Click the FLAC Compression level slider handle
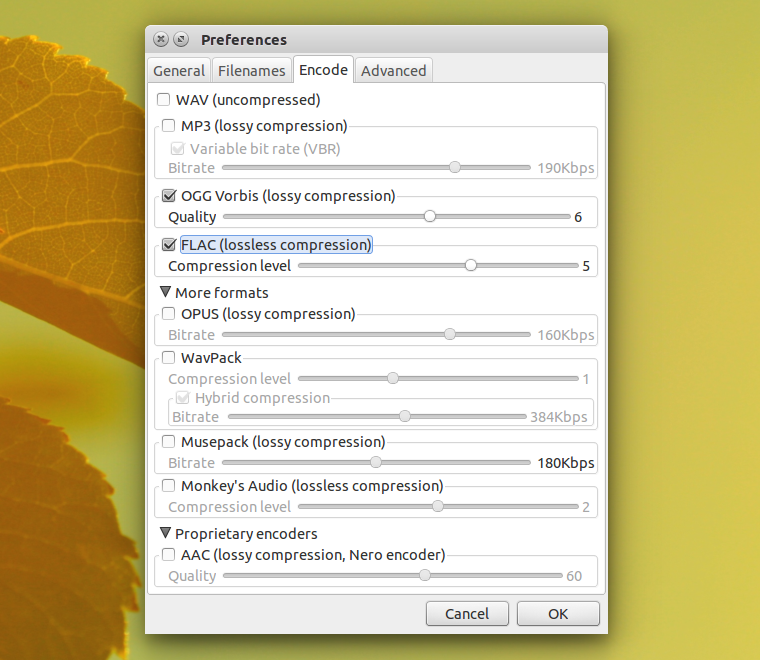Image resolution: width=760 pixels, height=660 pixels. (x=471, y=265)
